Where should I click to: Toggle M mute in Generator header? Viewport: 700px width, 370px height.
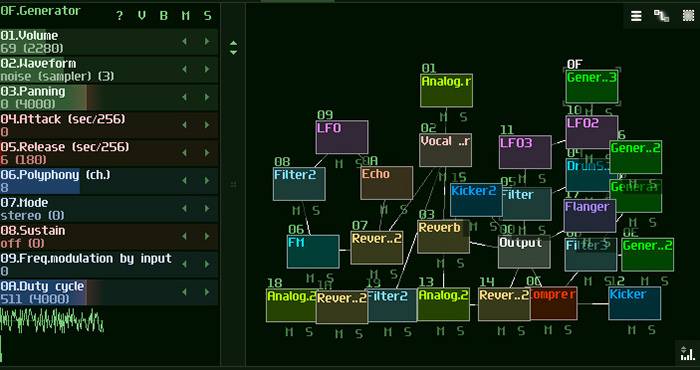[x=186, y=16]
